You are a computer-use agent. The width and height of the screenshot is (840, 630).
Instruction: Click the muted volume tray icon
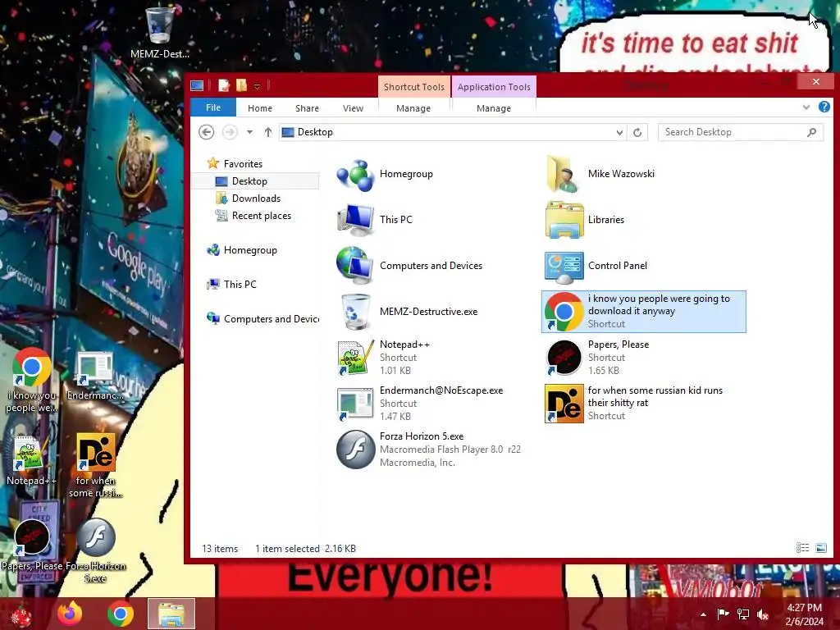point(763,614)
